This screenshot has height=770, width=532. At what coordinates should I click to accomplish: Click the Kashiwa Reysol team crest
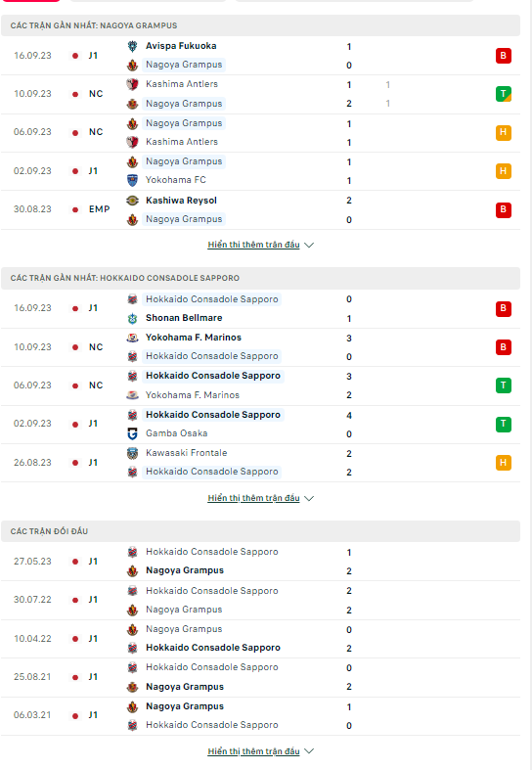click(132, 201)
